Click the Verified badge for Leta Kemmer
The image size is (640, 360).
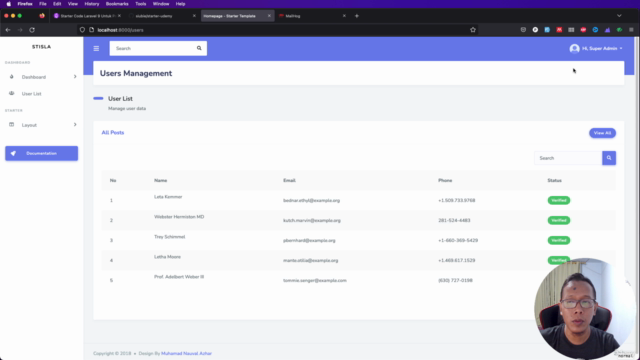click(x=558, y=200)
